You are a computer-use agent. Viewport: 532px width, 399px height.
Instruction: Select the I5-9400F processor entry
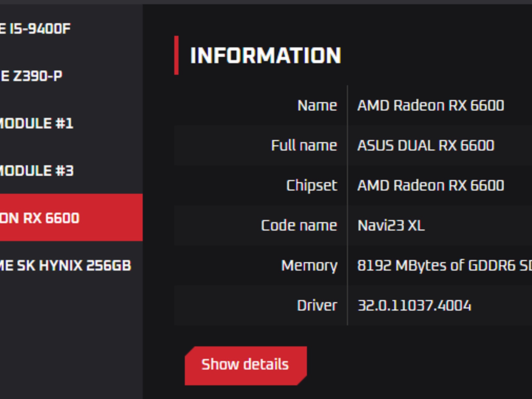click(71, 28)
